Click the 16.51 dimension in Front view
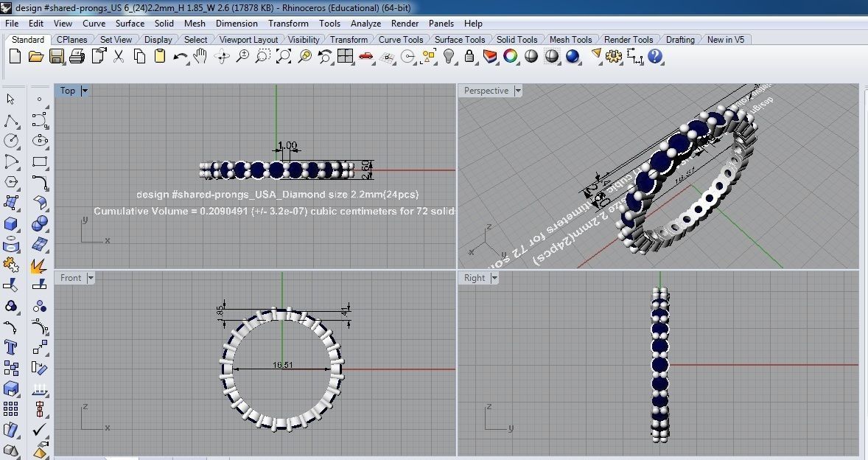 pos(283,365)
